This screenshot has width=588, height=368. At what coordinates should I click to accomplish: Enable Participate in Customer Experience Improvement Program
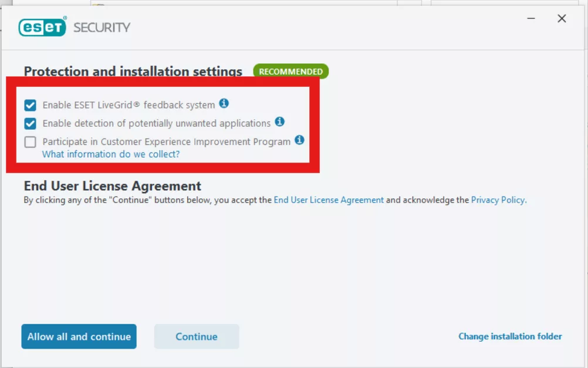tap(29, 141)
